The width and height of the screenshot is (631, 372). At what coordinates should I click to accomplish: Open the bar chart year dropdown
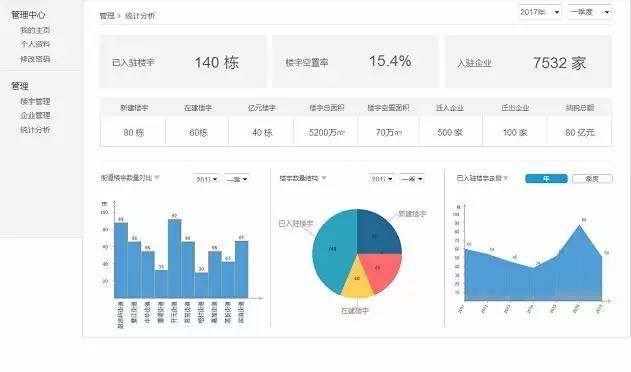pos(206,178)
